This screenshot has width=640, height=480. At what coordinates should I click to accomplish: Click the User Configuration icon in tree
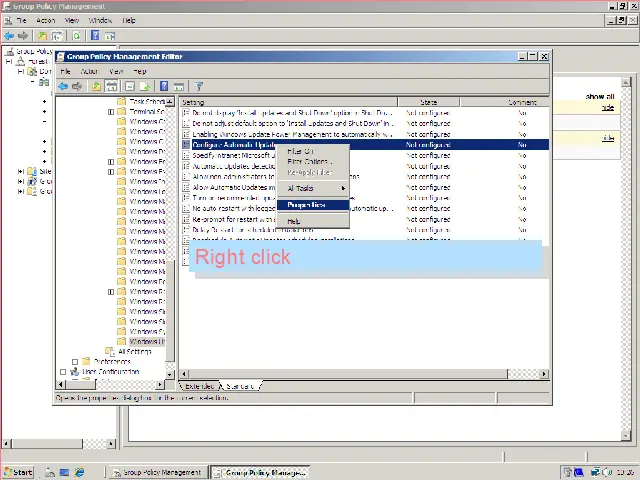75,371
